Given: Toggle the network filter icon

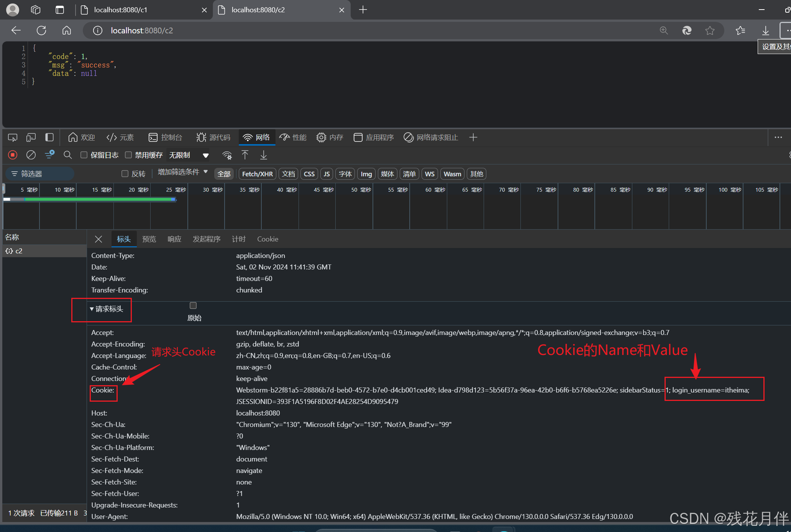Looking at the screenshot, I should point(49,155).
